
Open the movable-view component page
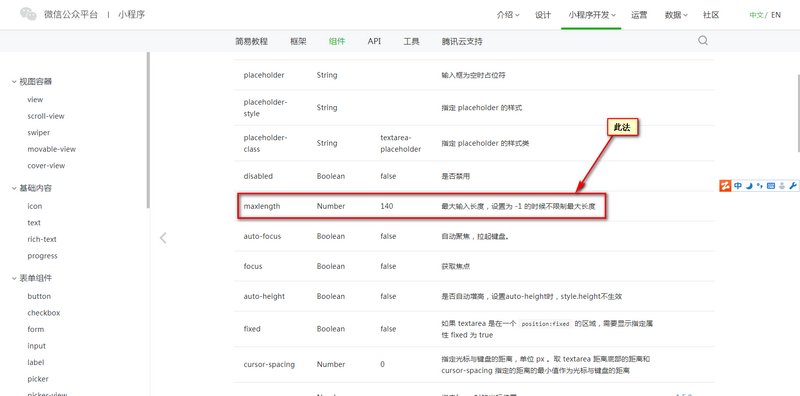[x=52, y=149]
